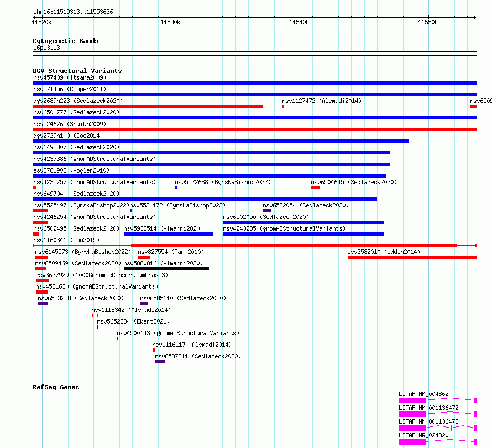Open the nsv6497040 (Sedlazeck2020) variant
Viewport: 492px width, 448px height.
tap(76, 194)
